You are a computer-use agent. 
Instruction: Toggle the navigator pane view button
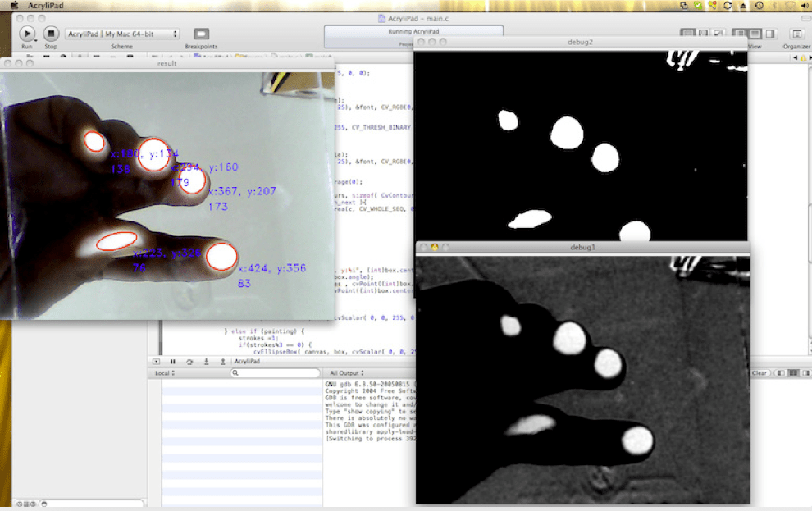(738, 34)
